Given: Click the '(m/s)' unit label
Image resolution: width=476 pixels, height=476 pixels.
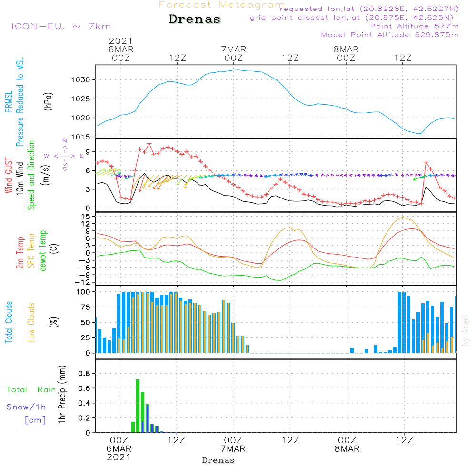Looking at the screenshot, I should click(x=46, y=175).
